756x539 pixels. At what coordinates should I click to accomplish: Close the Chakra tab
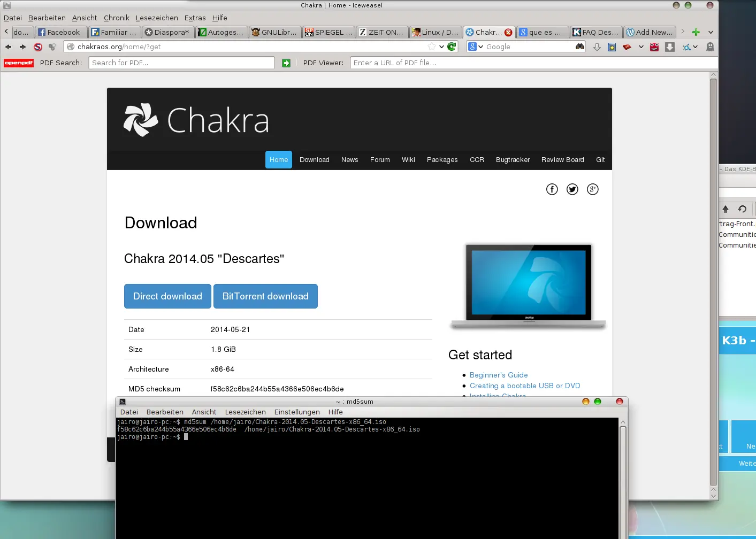[508, 33]
